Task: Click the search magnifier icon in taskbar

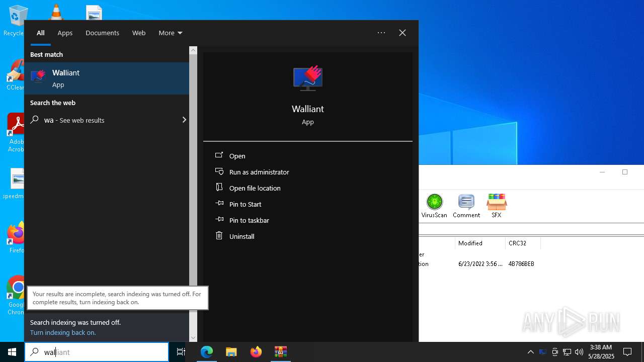Action: pos(34,352)
